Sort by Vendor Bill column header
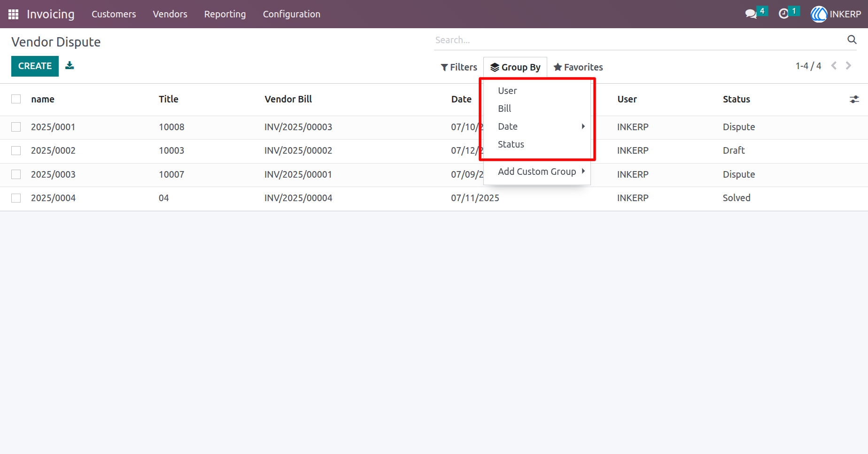 click(288, 99)
